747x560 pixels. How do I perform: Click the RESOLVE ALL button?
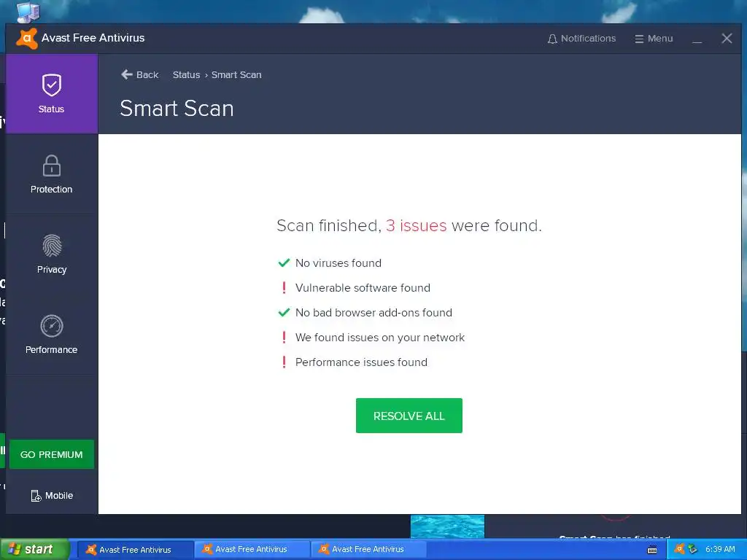click(409, 416)
